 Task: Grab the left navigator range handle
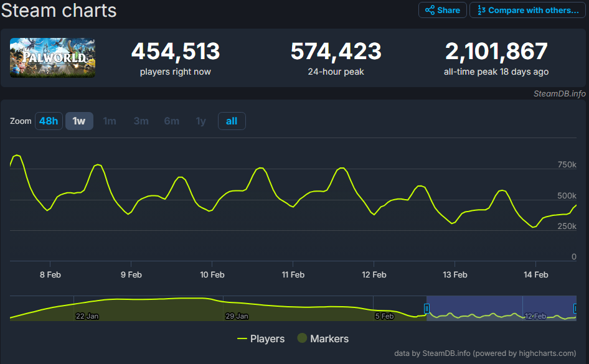(x=426, y=309)
